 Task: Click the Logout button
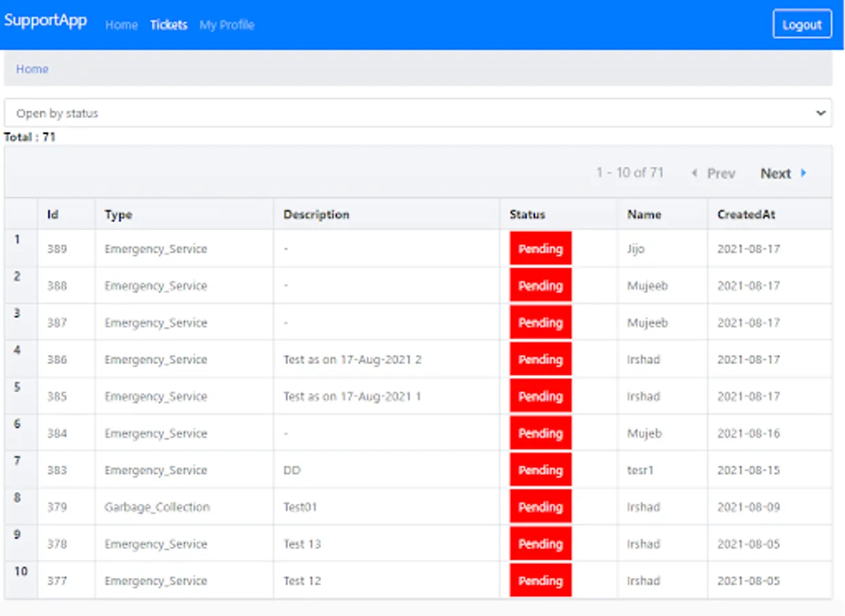point(802,24)
